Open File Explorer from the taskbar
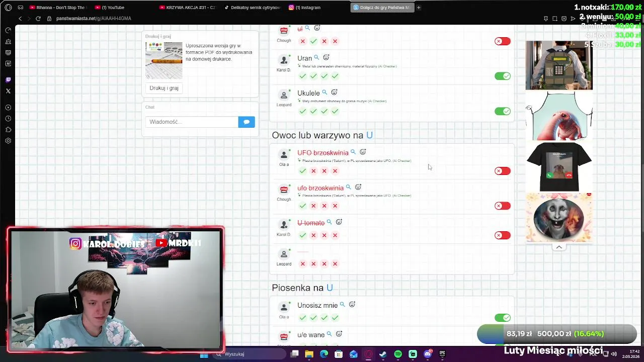644x362 pixels. pos(309,354)
